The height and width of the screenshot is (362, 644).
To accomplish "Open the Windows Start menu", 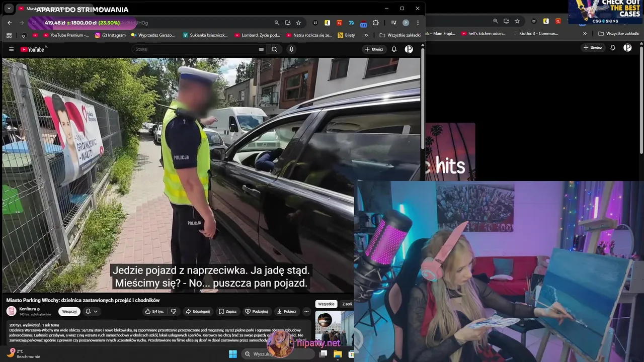I will (233, 354).
